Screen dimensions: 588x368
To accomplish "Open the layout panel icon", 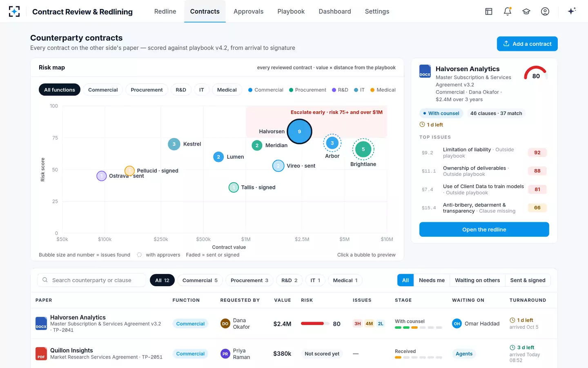I will [489, 11].
